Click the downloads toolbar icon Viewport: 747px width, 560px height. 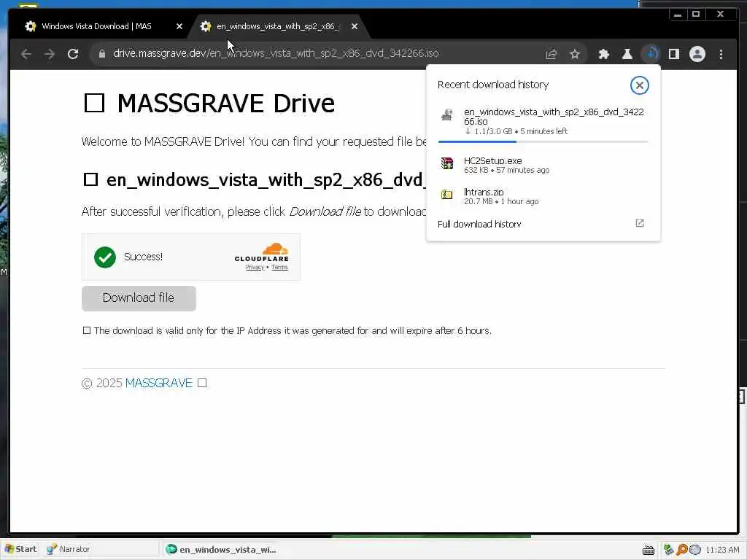pos(651,54)
